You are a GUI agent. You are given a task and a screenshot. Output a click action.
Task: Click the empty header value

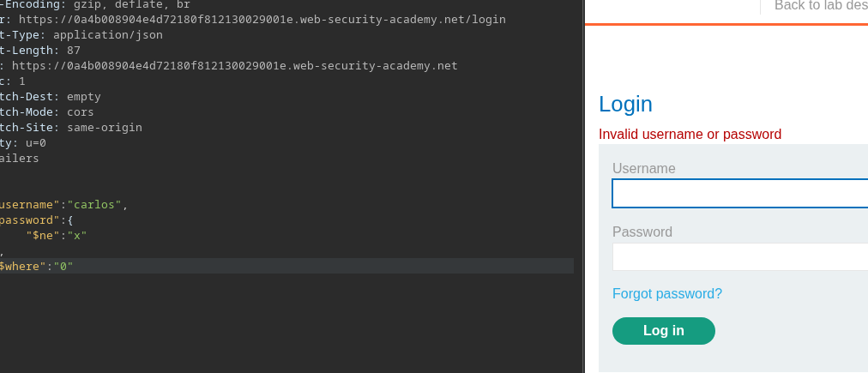pos(83,97)
